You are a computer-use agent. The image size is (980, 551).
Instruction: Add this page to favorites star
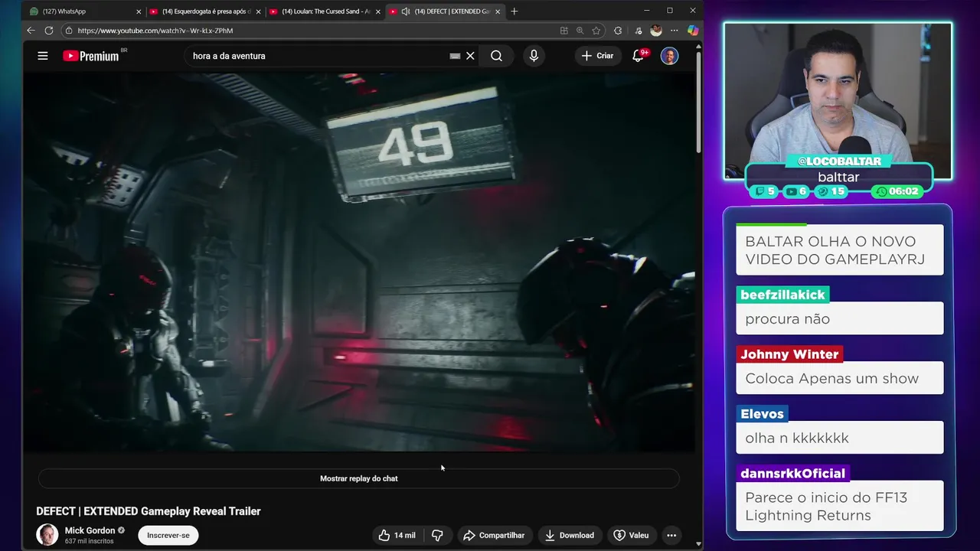coord(597,31)
